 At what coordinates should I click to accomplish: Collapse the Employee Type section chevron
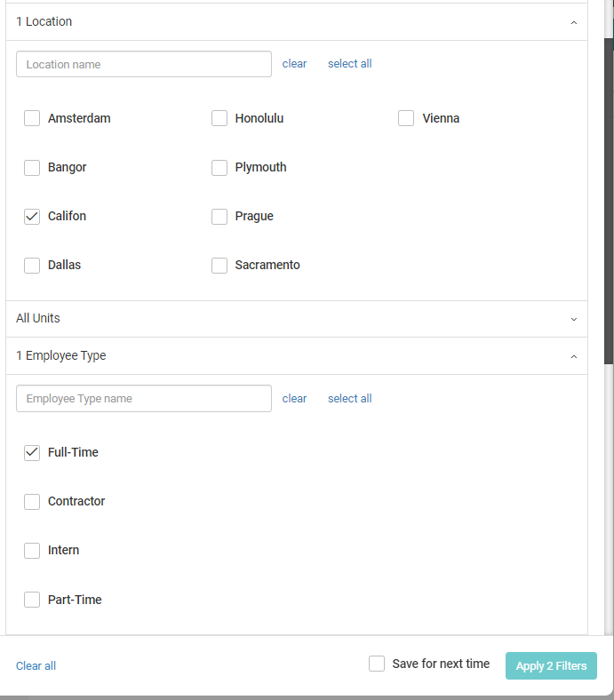[573, 356]
